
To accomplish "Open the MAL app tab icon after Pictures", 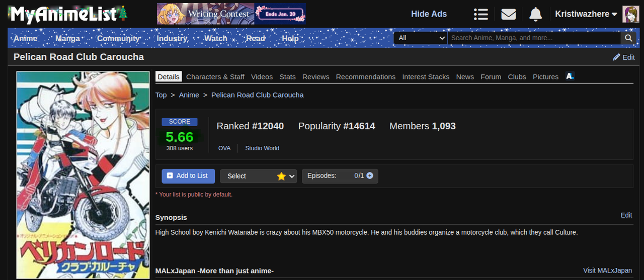I will click(570, 76).
